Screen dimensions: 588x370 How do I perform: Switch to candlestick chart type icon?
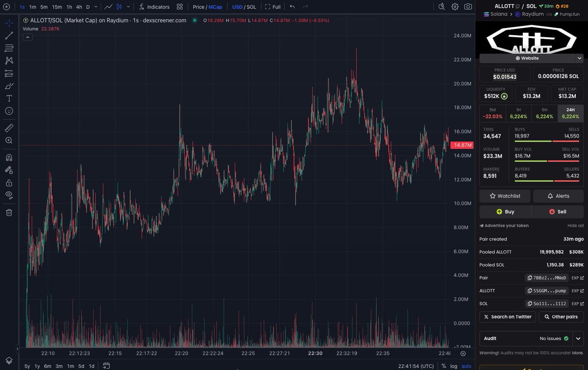pyautogui.click(x=119, y=7)
